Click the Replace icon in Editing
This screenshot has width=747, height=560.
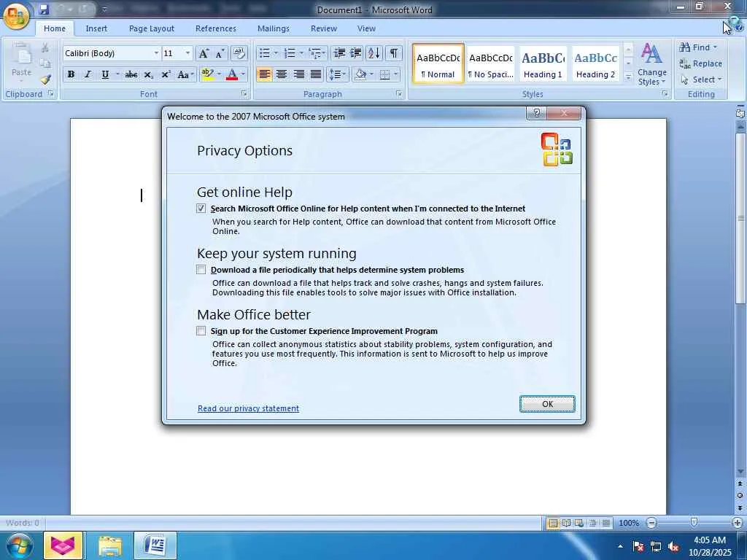pyautogui.click(x=700, y=63)
